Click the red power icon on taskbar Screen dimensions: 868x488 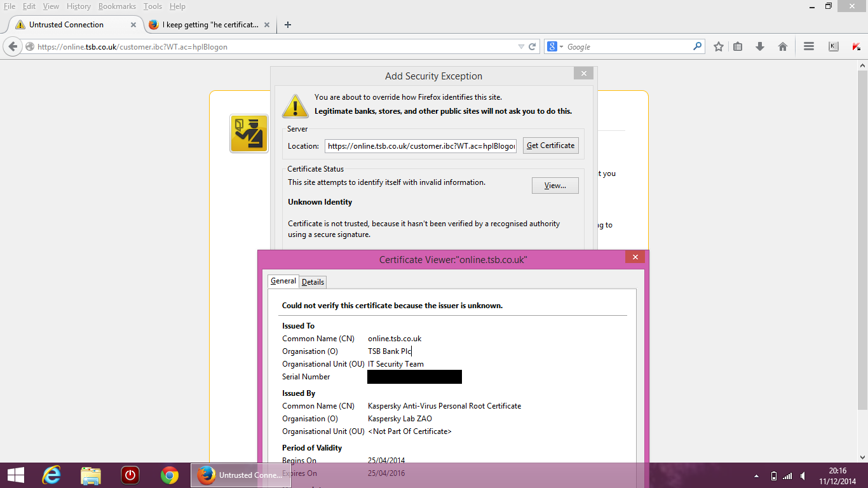130,475
